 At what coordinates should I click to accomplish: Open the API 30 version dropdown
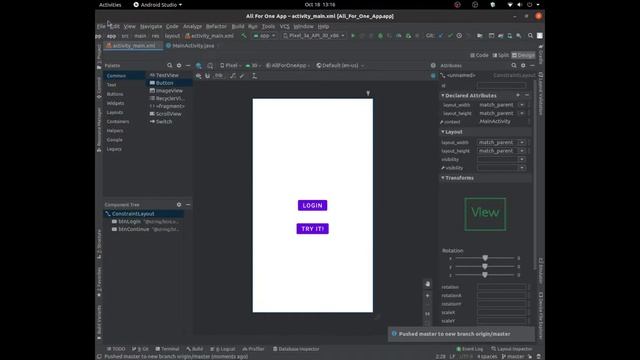[253, 66]
